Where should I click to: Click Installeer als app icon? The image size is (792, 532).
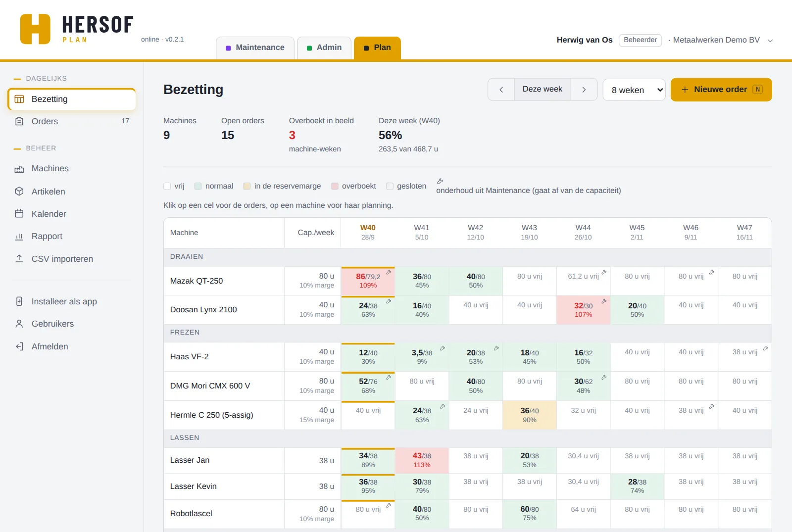click(x=19, y=301)
